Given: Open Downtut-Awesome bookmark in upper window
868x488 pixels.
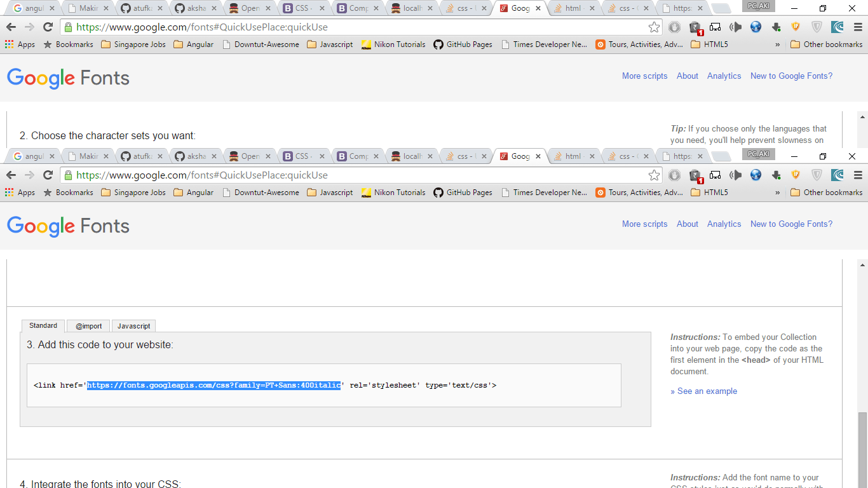Looking at the screenshot, I should tap(261, 44).
